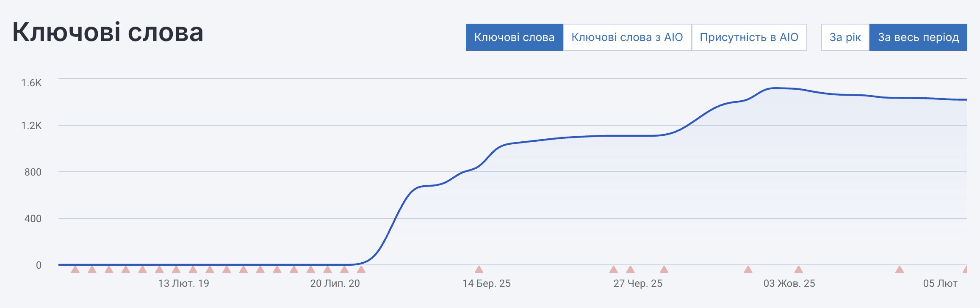Click the triangle marker above 14 Бер. 25

[x=479, y=269]
